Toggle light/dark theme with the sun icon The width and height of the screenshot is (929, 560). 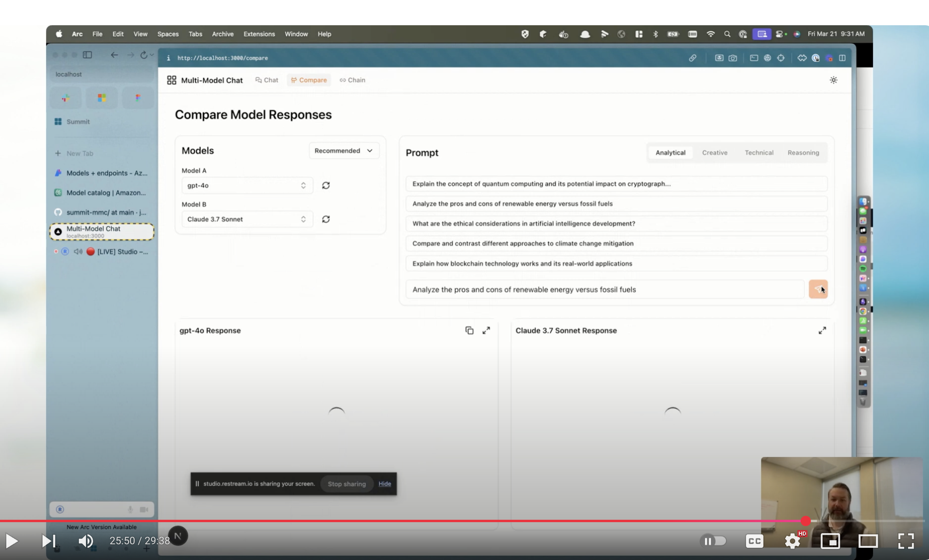[x=833, y=80]
